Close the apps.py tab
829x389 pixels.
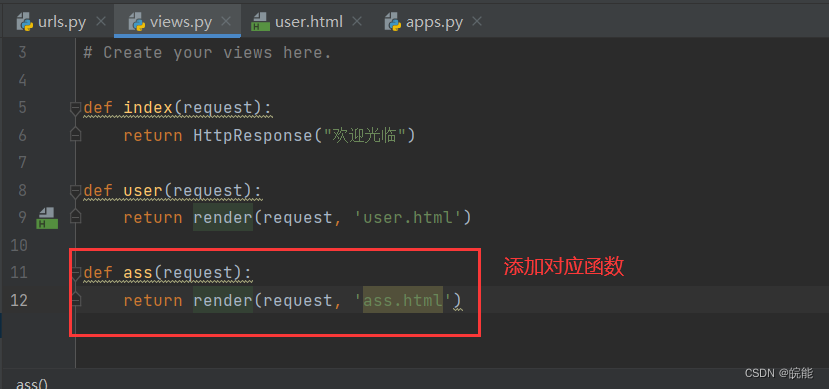coord(476,22)
